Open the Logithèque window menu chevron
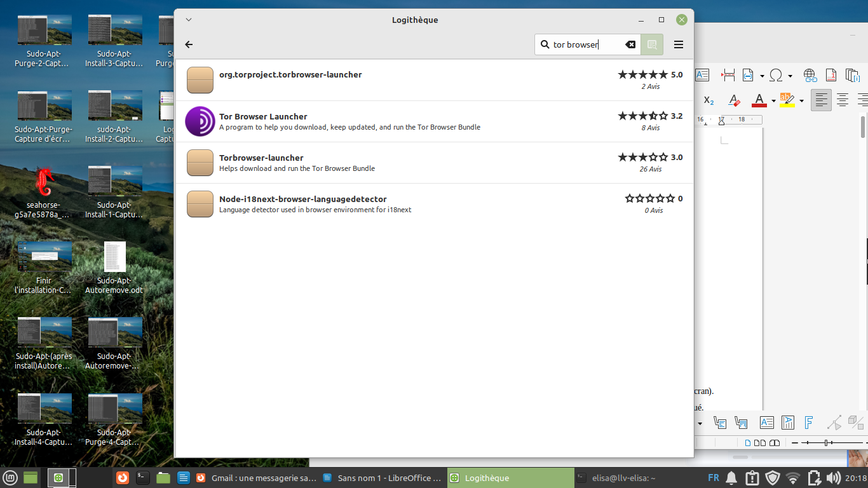Viewport: 868px width, 488px height. point(189,20)
